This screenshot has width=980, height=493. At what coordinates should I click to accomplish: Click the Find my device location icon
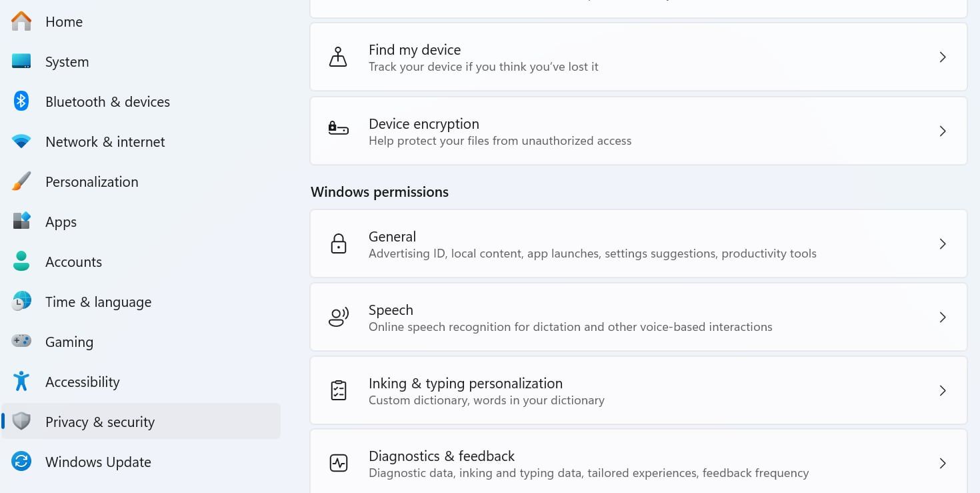(x=338, y=57)
